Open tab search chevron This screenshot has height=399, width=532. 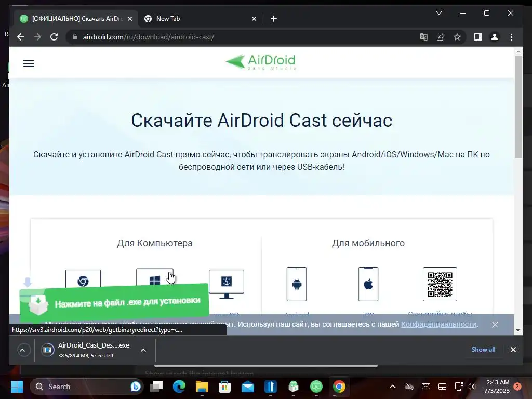(x=438, y=13)
